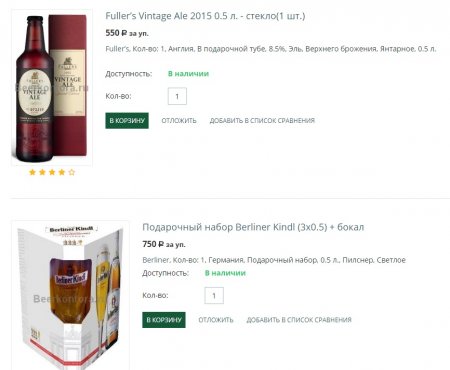Viewport: 450px width, 370px height.
Task: Add Fuller's Vintage Ale to cart (В корзину)
Action: [127, 120]
